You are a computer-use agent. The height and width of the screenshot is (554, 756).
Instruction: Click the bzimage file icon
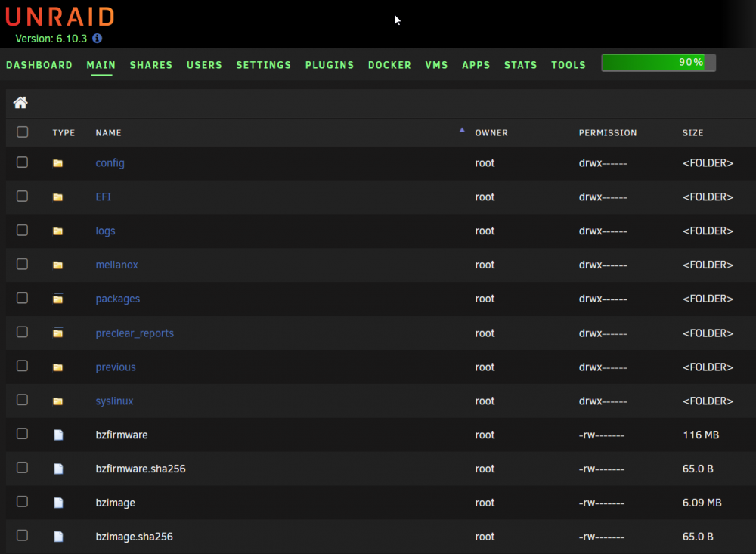(58, 503)
